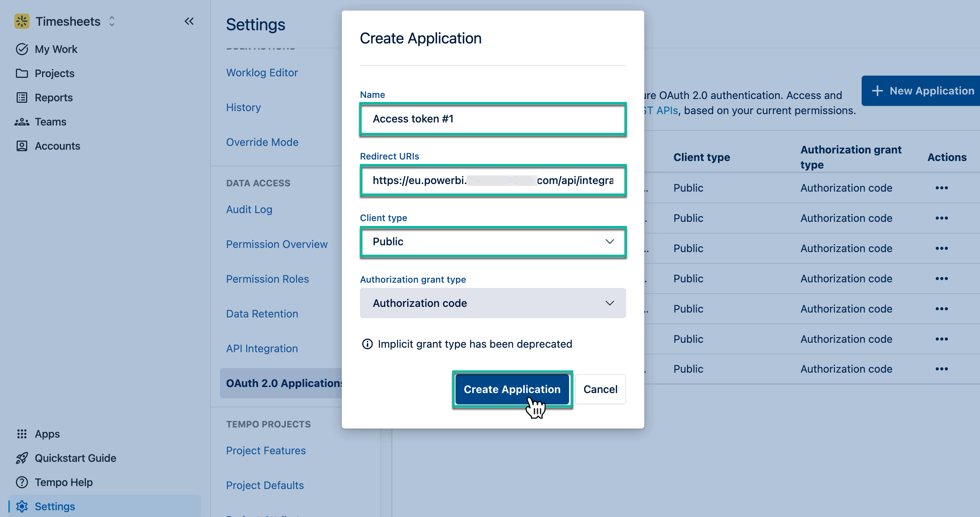
Task: Open the Accounts section
Action: [57, 146]
